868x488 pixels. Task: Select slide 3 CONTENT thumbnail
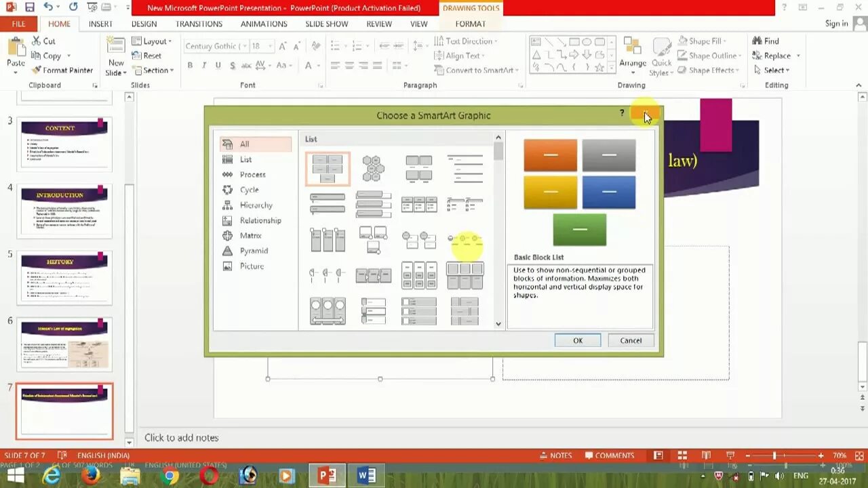pos(64,144)
